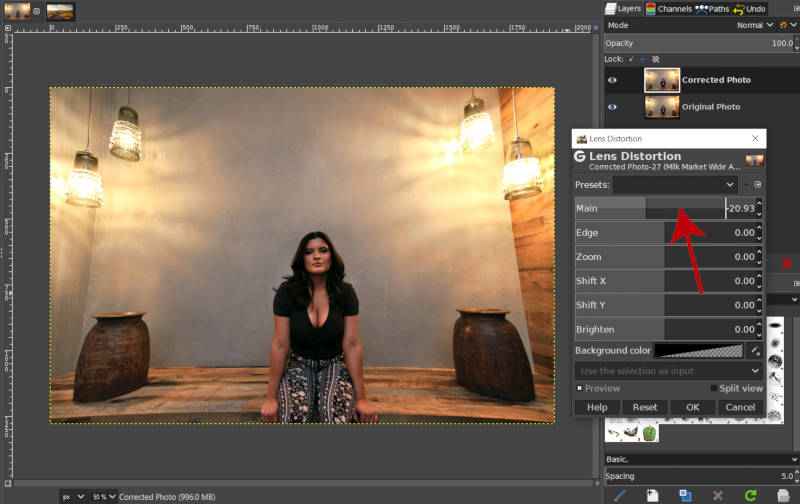This screenshot has width=800, height=504.
Task: Click the Zoom value stepper arrows
Action: 759,257
